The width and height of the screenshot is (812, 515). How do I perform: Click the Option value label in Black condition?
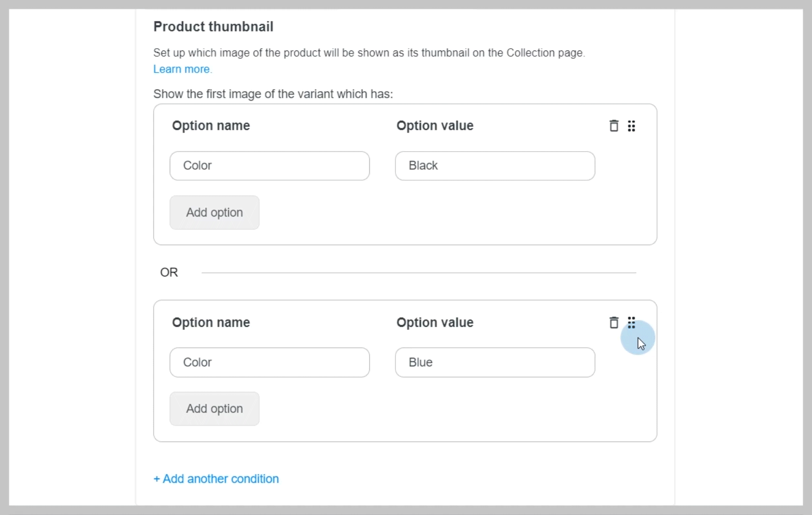point(435,126)
